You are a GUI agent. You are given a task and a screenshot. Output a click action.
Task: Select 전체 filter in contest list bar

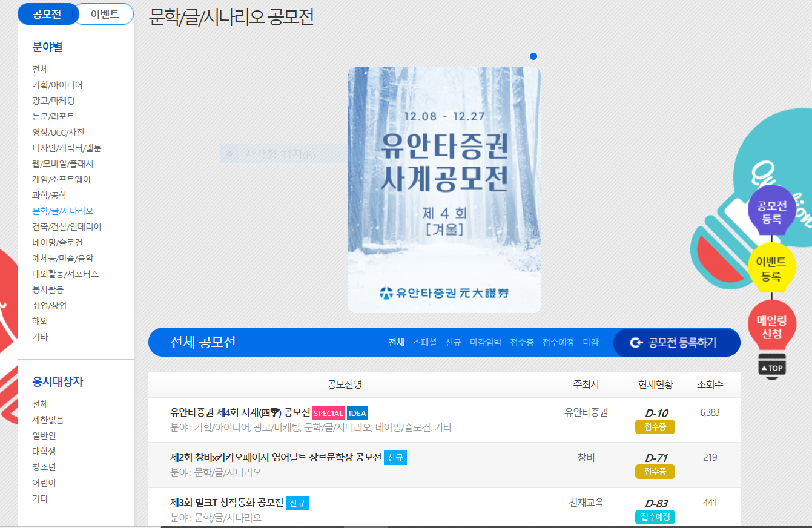pos(397,343)
